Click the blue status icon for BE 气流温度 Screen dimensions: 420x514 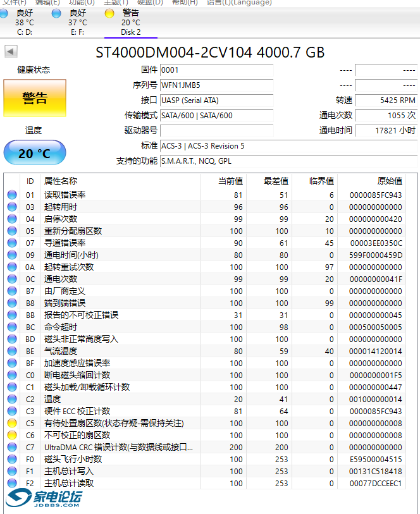pyautogui.click(x=12, y=351)
